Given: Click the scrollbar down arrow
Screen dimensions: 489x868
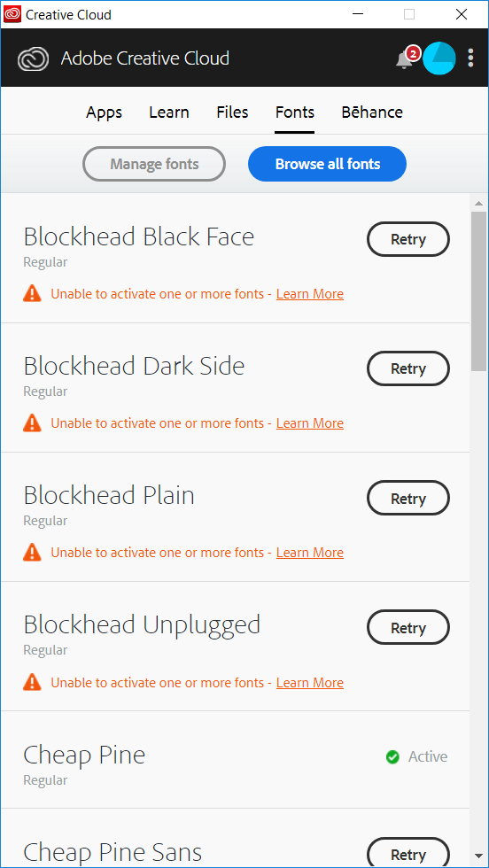Looking at the screenshot, I should pyautogui.click(x=479, y=855).
